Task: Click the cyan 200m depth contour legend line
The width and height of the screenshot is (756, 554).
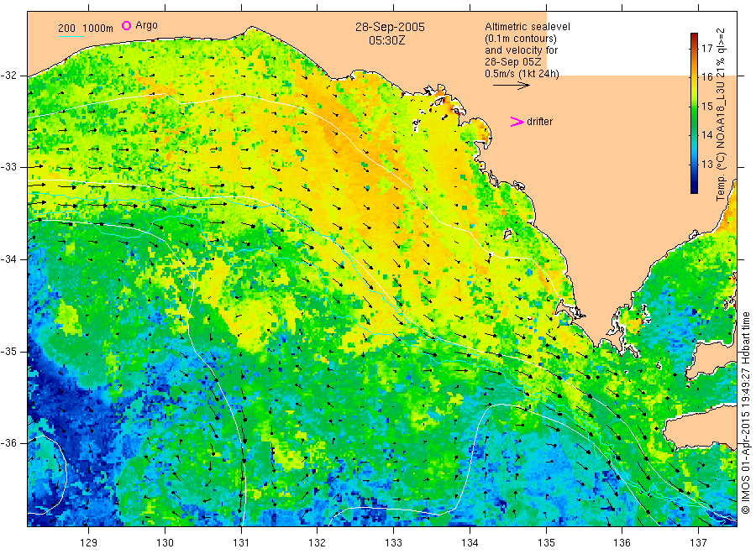Action: pyautogui.click(x=71, y=36)
